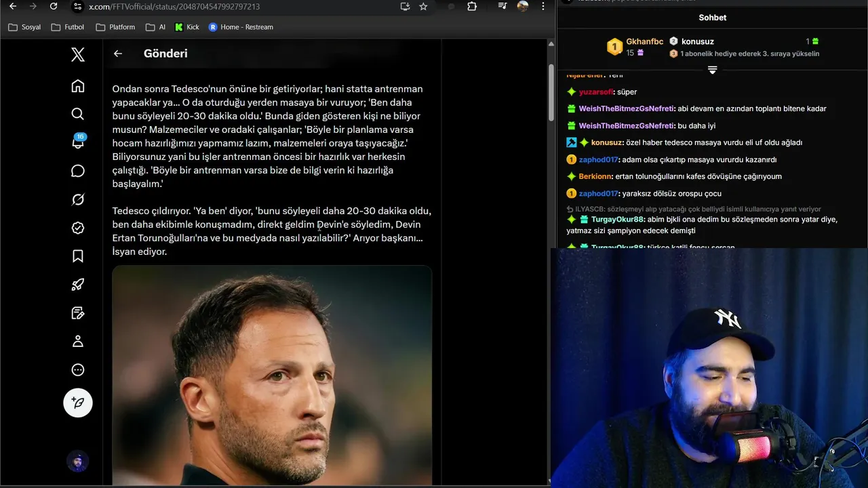Bookmark this page with the star icon

(x=423, y=6)
